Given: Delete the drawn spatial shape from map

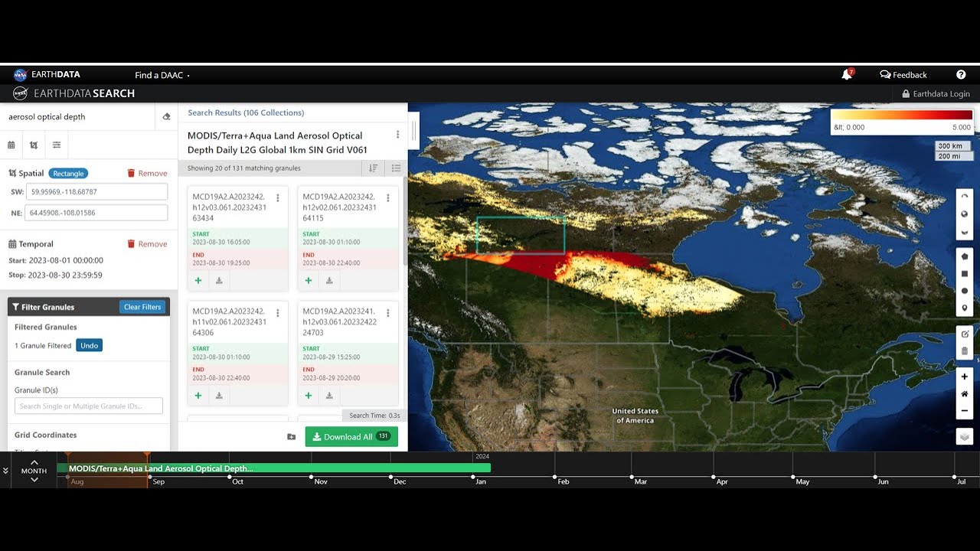Looking at the screenshot, I should coord(965,350).
